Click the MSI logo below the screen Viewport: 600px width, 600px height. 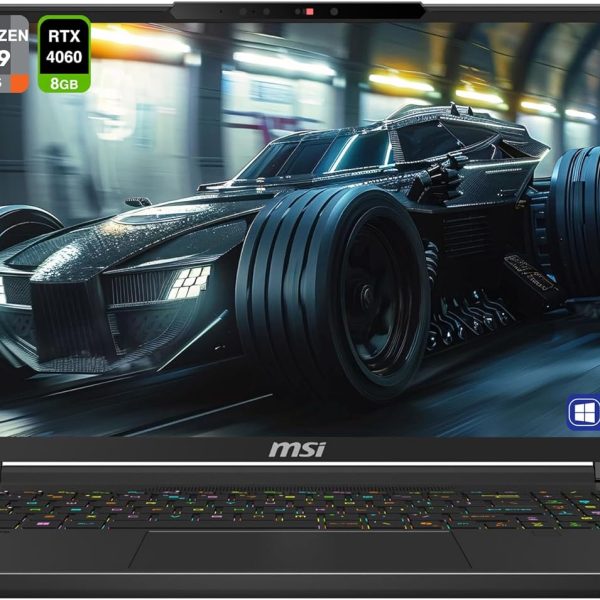pos(297,450)
